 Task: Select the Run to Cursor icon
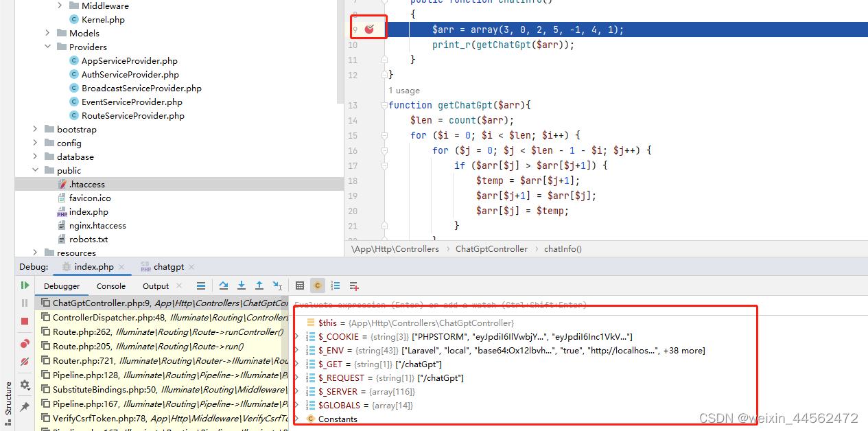coord(277,286)
